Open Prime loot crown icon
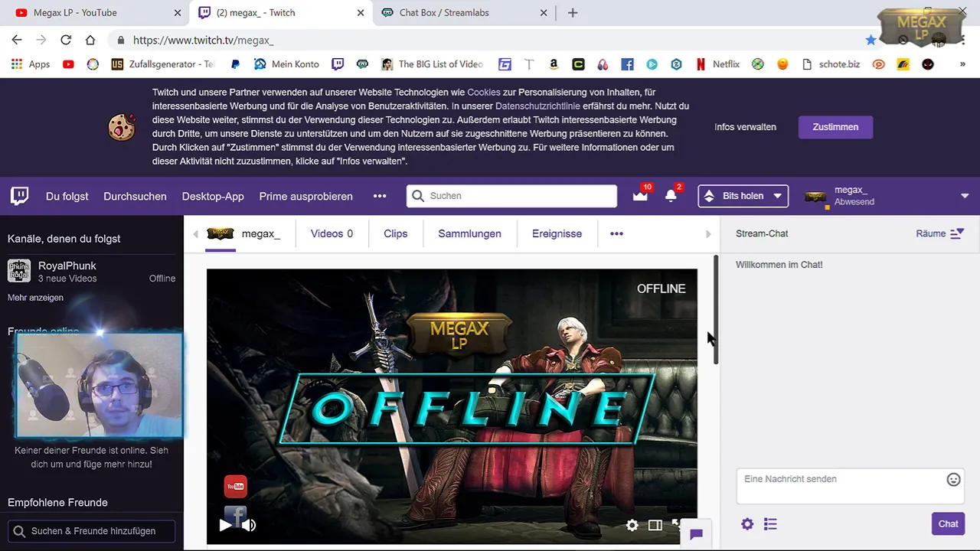 [x=640, y=196]
